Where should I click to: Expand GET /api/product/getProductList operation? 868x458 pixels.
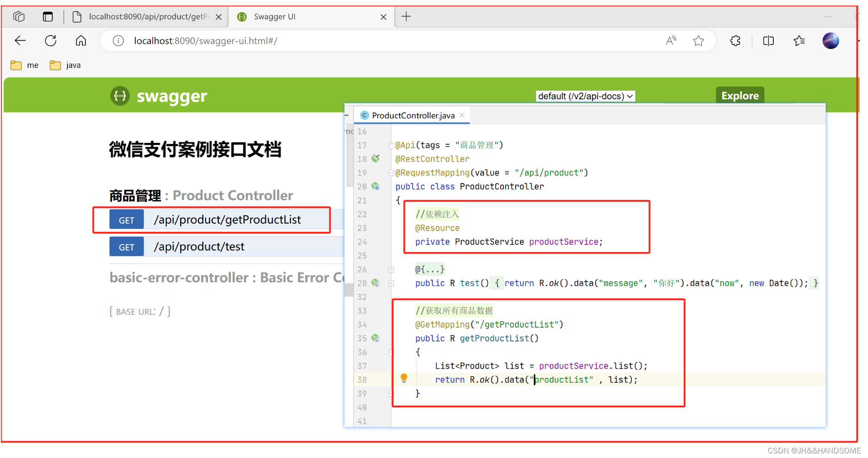(x=226, y=220)
